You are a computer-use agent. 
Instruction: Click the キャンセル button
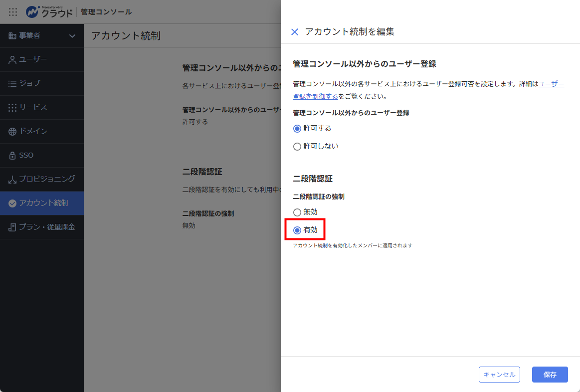pos(499,375)
